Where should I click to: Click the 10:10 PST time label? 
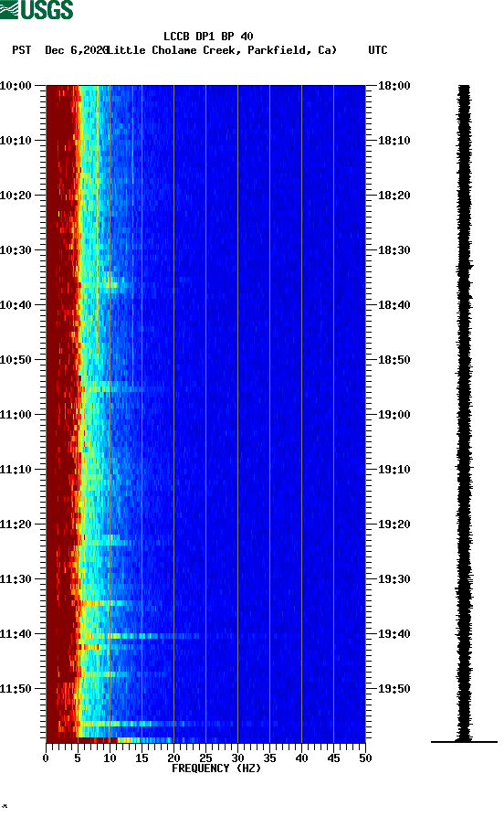16,141
